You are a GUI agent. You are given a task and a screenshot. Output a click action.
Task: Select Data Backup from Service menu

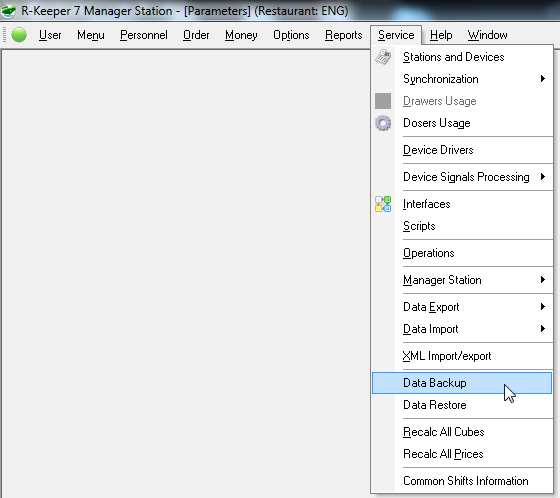(462, 383)
